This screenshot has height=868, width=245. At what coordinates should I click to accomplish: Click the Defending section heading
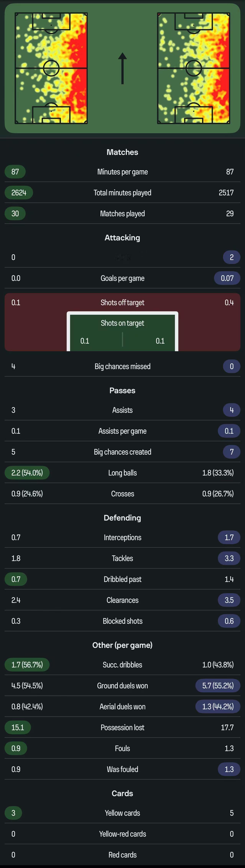tap(122, 518)
